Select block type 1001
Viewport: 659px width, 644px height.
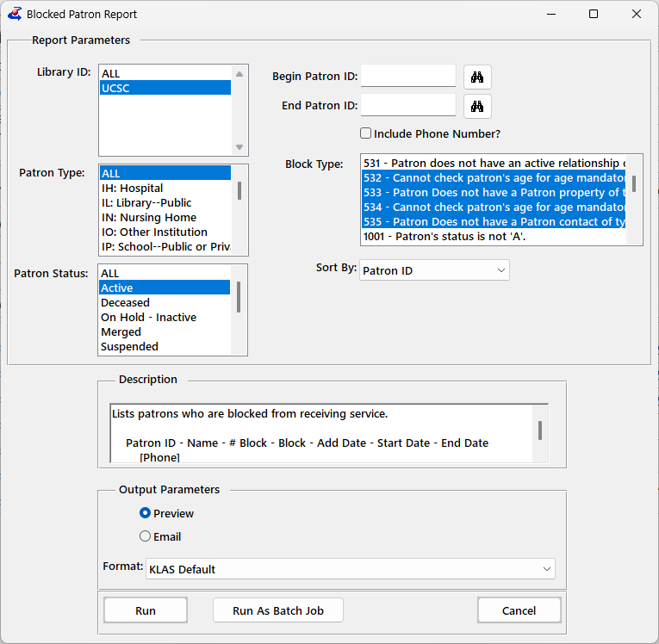tap(494, 236)
